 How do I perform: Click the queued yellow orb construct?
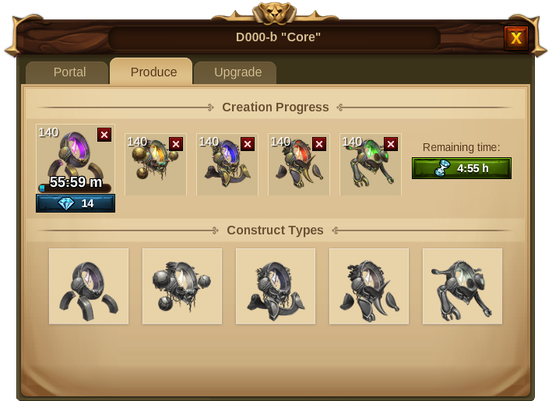[x=156, y=164]
